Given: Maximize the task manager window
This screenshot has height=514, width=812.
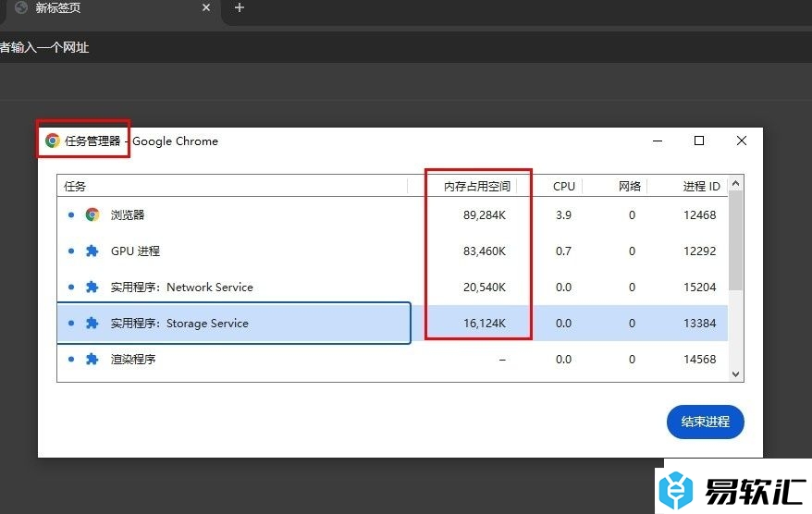Looking at the screenshot, I should click(x=699, y=141).
